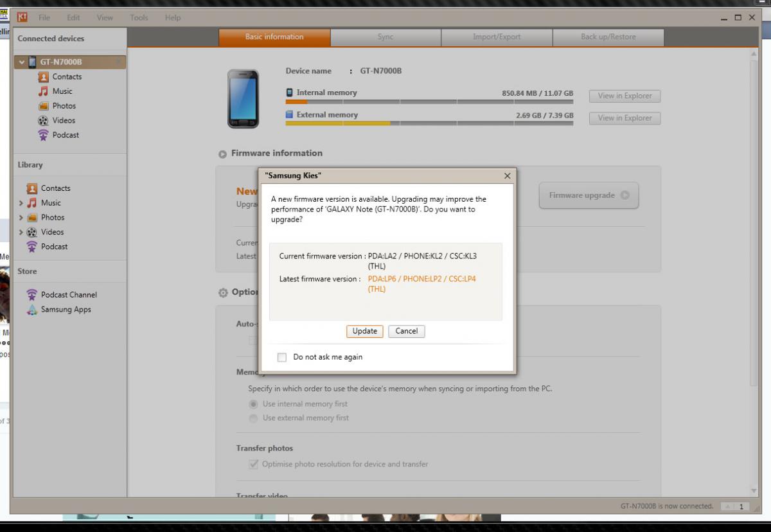Open Samsung Apps store icon

(x=32, y=310)
